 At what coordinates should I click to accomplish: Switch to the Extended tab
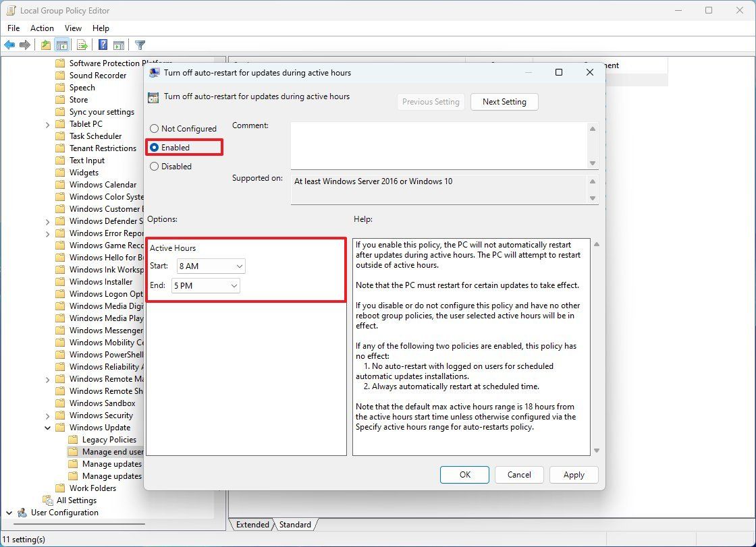(251, 524)
